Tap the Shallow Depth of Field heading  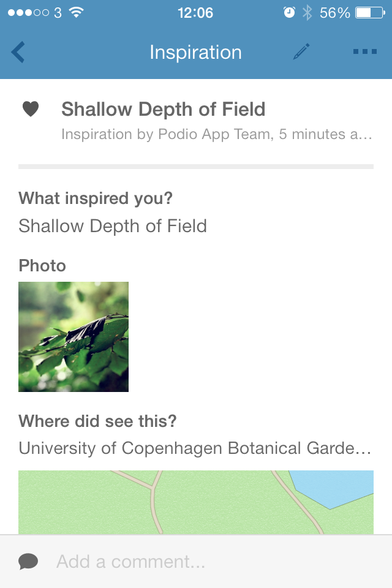(164, 109)
